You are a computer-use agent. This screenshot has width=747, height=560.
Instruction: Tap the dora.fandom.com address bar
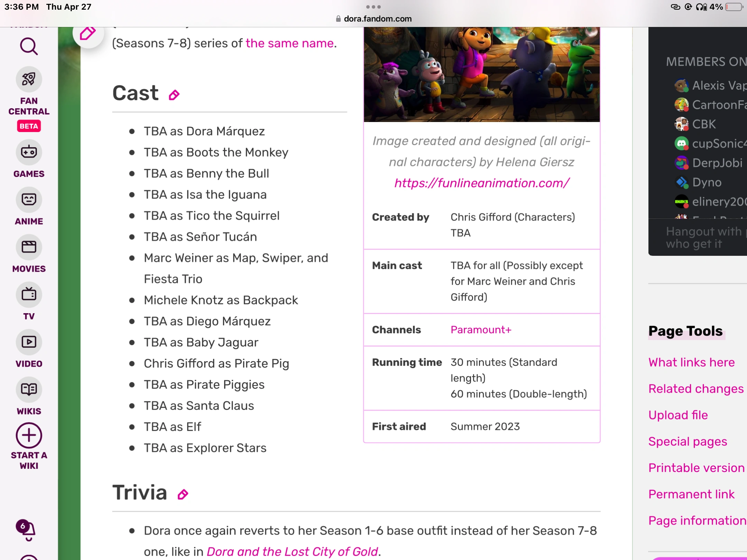point(377,19)
